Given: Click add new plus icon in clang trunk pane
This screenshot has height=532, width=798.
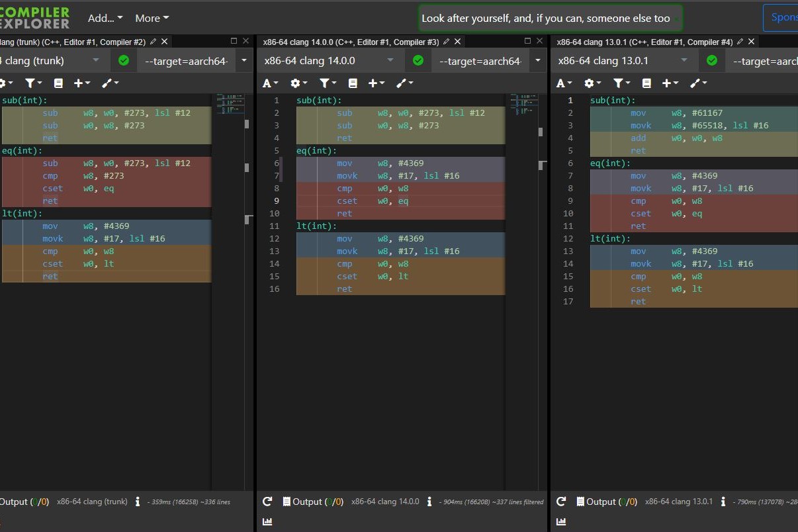Looking at the screenshot, I should point(82,83).
